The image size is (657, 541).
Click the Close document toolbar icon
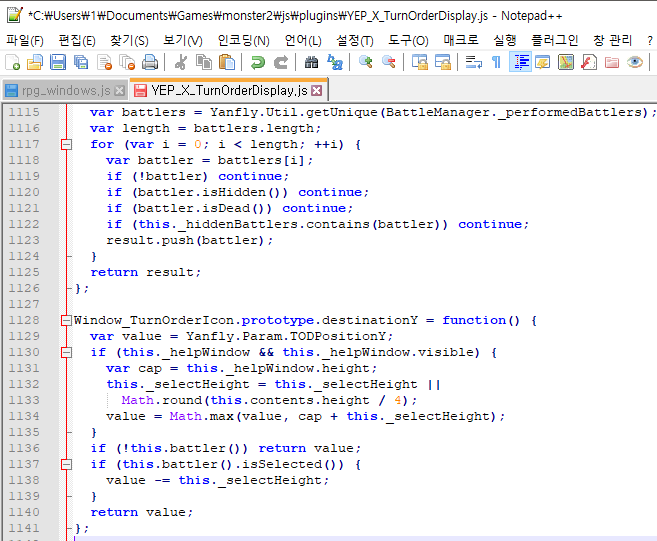104,62
